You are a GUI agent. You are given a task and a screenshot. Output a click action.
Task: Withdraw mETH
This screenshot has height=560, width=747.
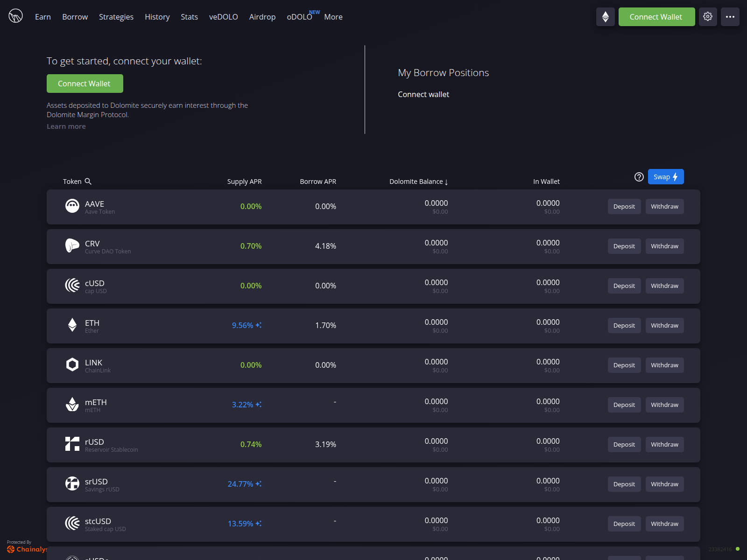coord(665,405)
